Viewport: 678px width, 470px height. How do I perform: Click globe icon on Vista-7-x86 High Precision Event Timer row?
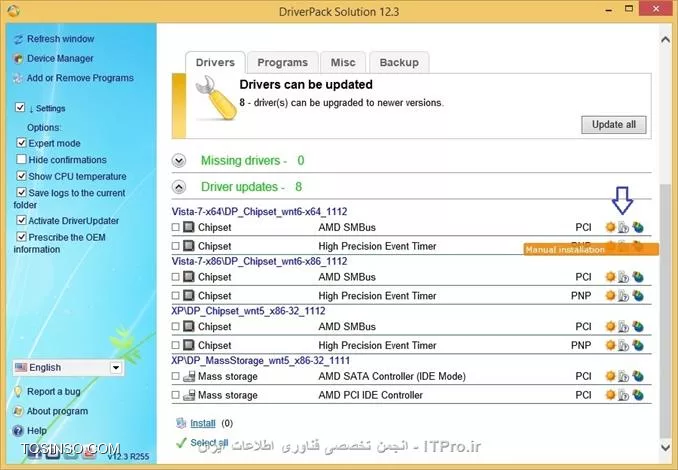click(x=638, y=296)
